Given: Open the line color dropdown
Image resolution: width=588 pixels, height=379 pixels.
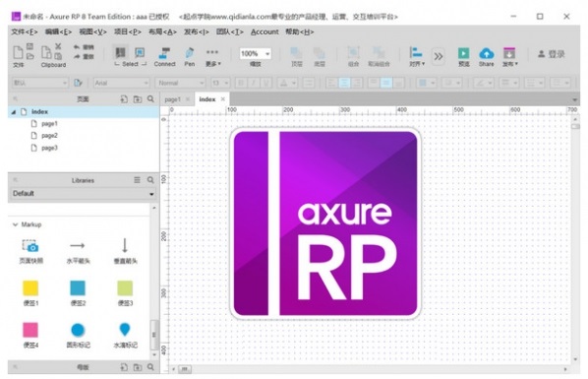Looking at the screenshot, I should click(x=484, y=83).
